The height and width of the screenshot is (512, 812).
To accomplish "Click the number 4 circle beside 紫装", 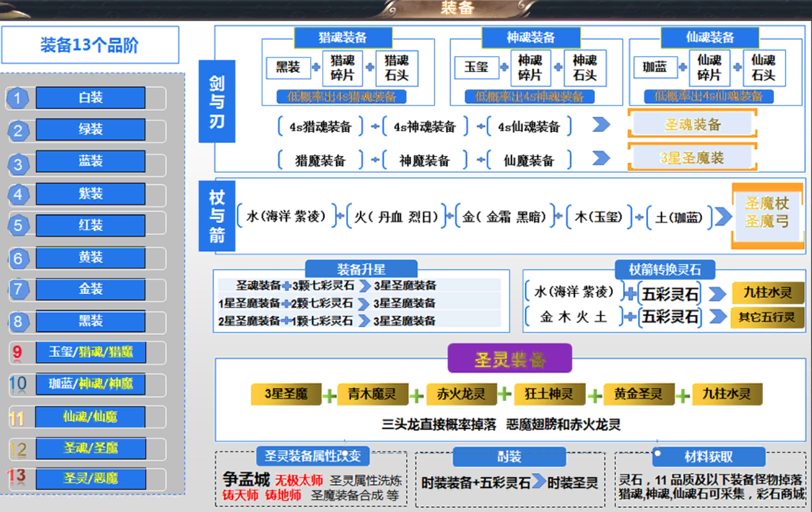I will (x=18, y=194).
